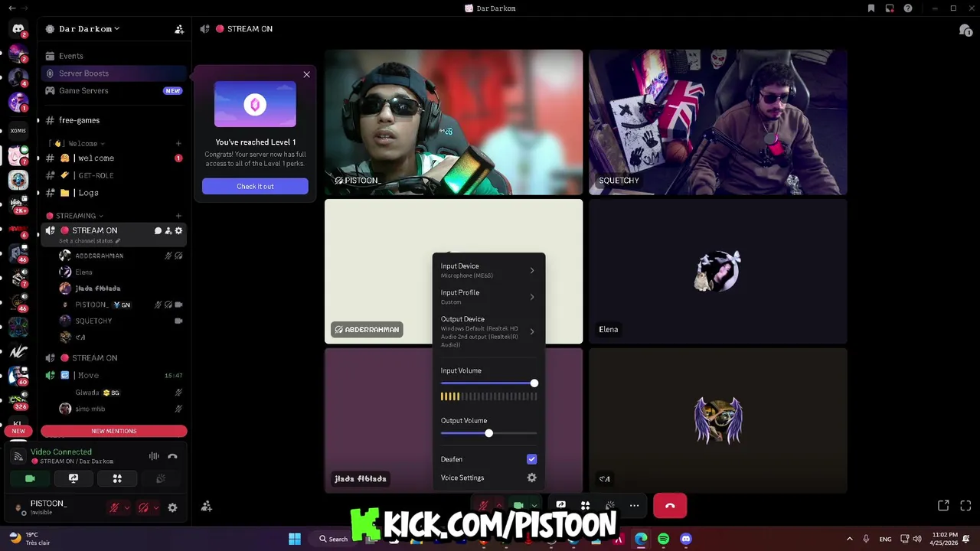
Task: Expand Output Device submenu
Action: coord(488,331)
